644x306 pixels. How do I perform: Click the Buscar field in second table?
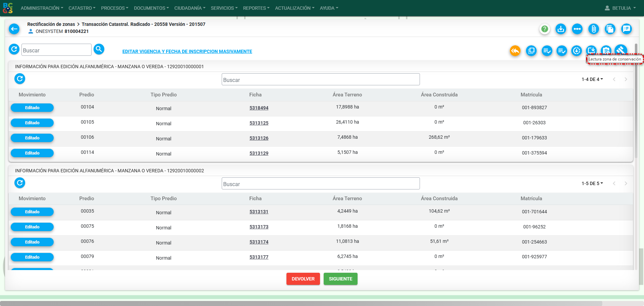coord(321,184)
